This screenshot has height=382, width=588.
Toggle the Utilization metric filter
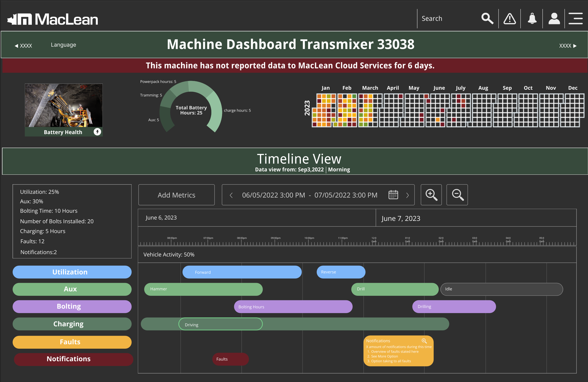tap(72, 272)
